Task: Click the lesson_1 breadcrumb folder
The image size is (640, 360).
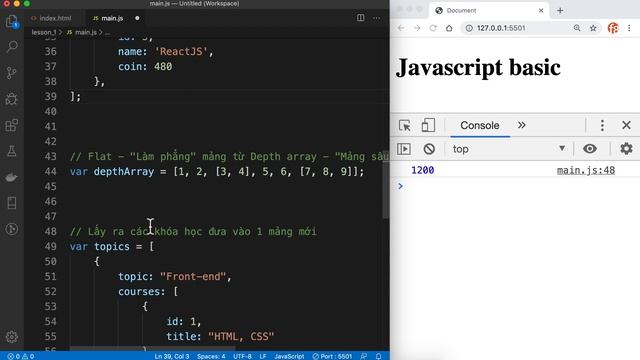Action: [44, 32]
